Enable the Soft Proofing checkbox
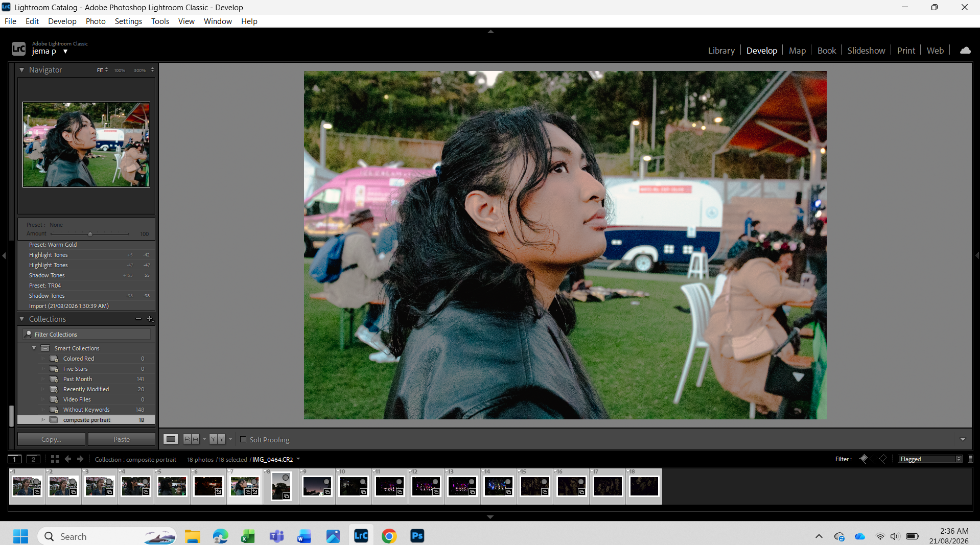The height and width of the screenshot is (545, 980). pos(243,439)
